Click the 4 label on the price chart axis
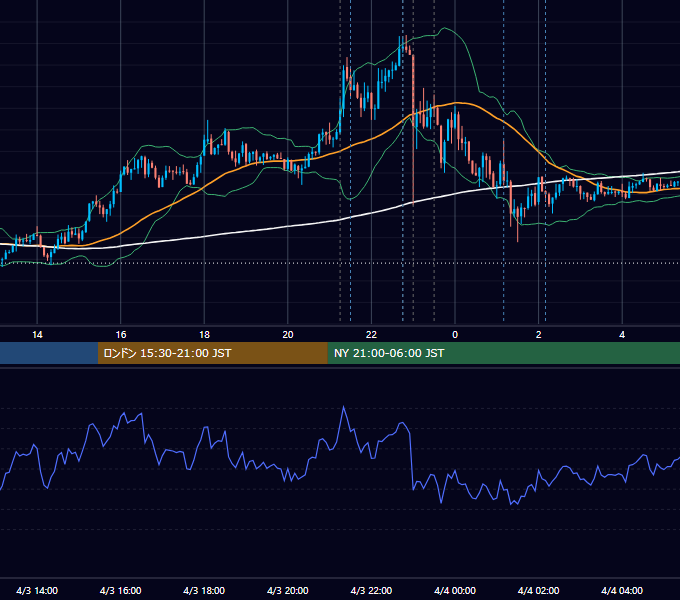Viewport: 680px width, 600px height. (622, 335)
